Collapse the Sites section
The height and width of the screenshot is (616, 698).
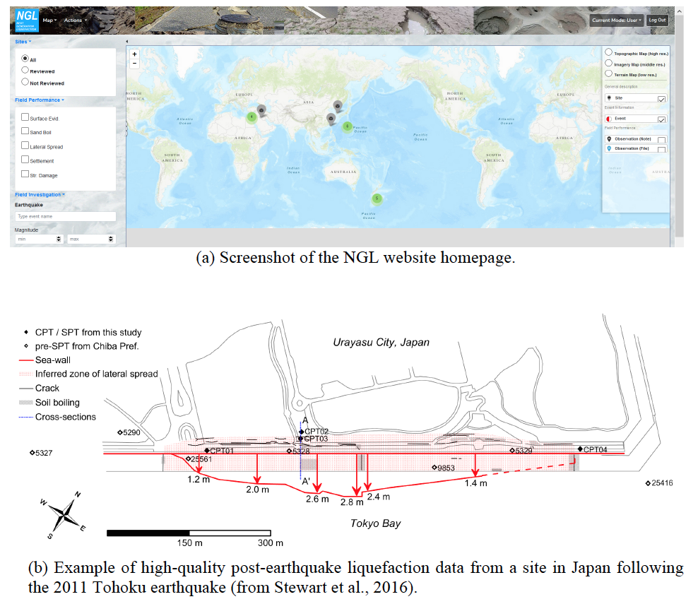tap(23, 42)
